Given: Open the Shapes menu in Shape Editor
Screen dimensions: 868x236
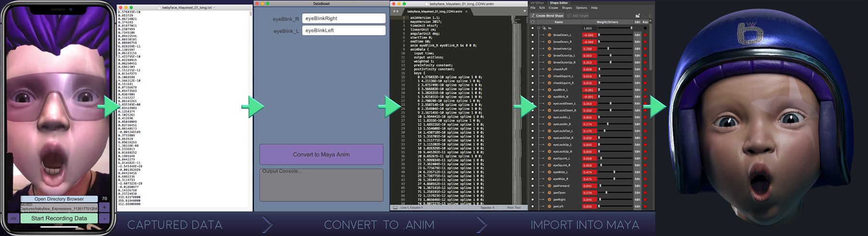Looking at the screenshot, I should [567, 8].
